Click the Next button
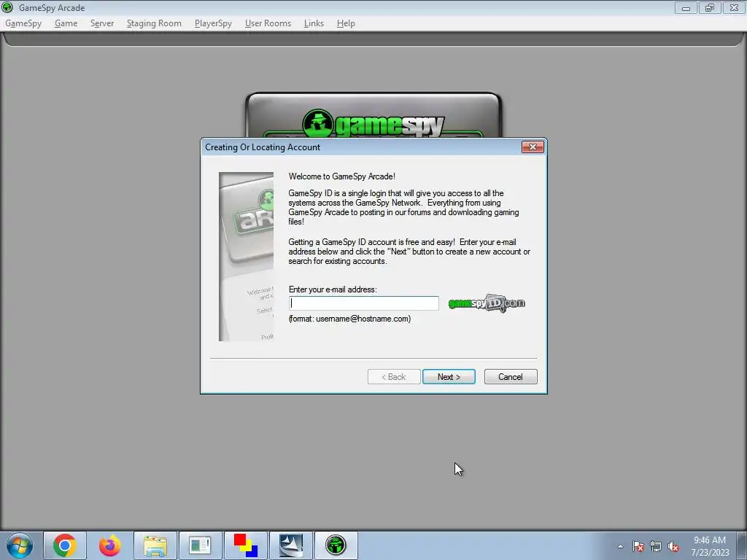Screen dimensions: 747x560 click(x=449, y=377)
